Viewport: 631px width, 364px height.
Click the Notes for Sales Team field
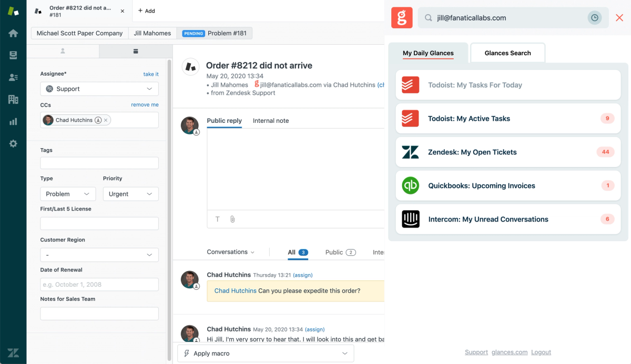(99, 314)
